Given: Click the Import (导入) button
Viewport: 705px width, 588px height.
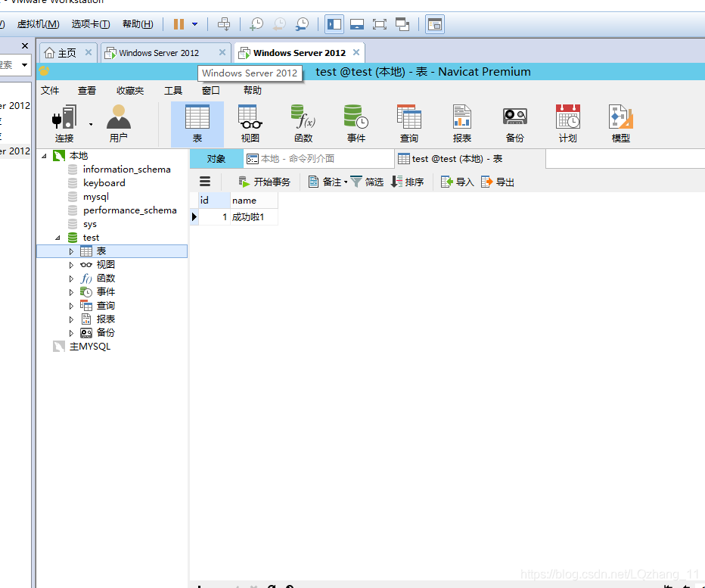Looking at the screenshot, I should coord(458,182).
